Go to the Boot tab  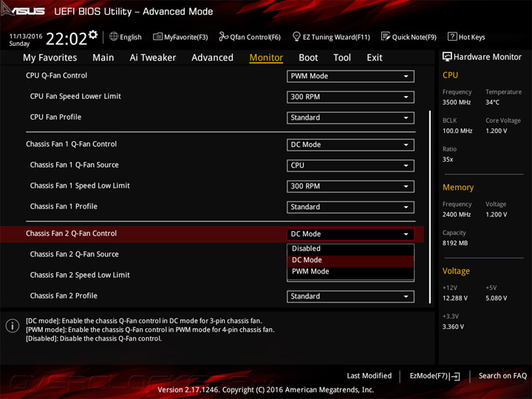[x=308, y=58]
